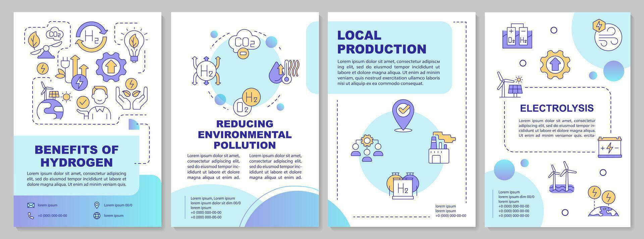
Task: Select the CO2 cloud with minus sign icon
Action: [x=244, y=45]
